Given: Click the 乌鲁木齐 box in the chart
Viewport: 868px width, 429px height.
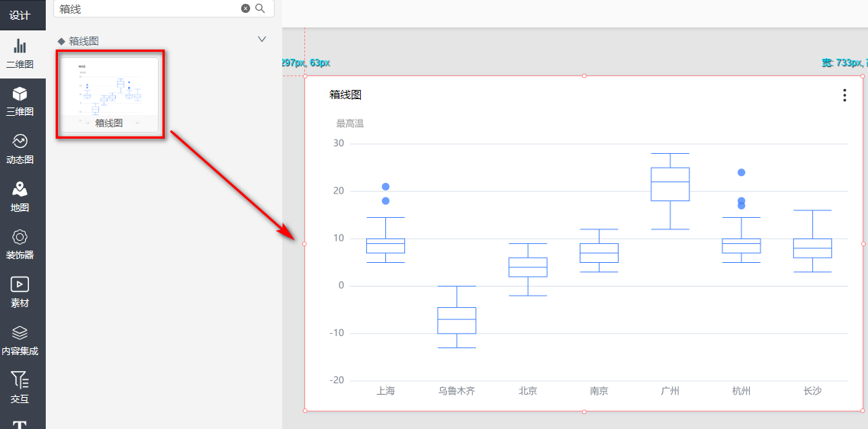Looking at the screenshot, I should point(456,320).
